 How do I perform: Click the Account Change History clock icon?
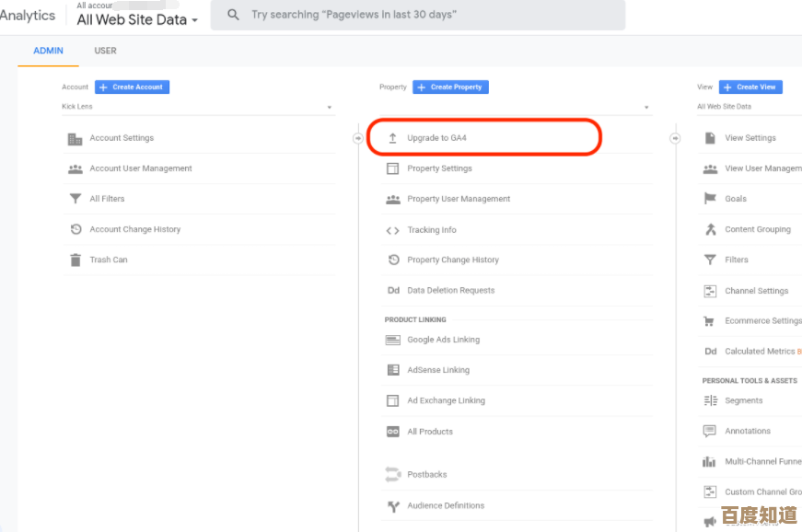point(76,230)
